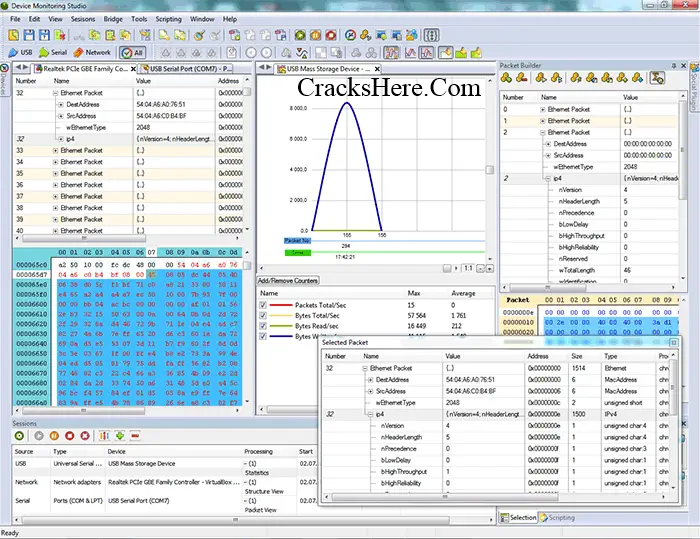
Task: Click the first blue floppy Save icon
Action: [29, 35]
